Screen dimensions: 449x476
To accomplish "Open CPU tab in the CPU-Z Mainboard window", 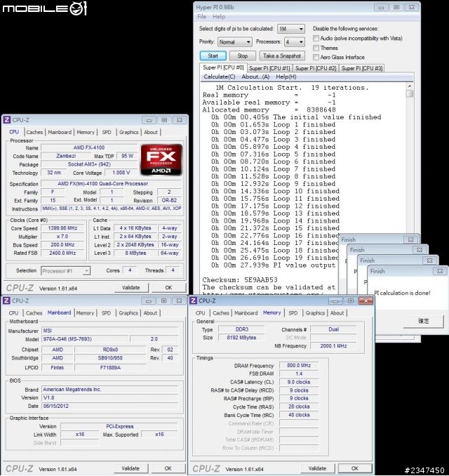I will (x=13, y=313).
